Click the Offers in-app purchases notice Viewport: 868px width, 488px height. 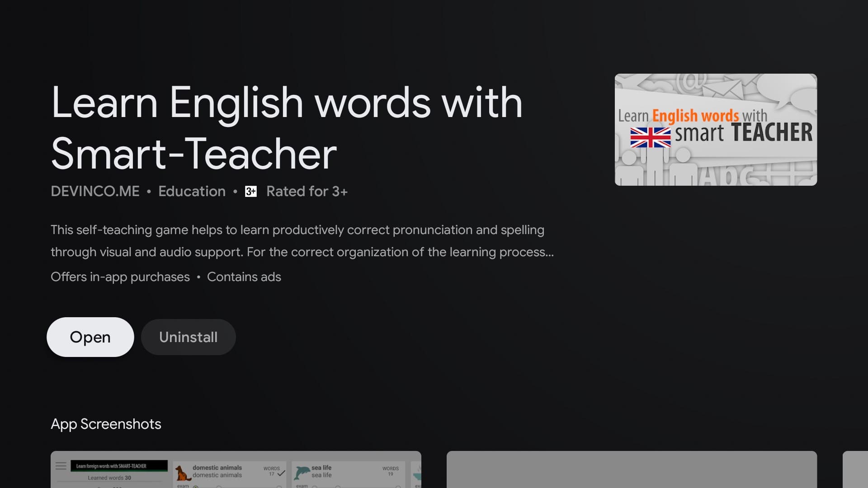tap(120, 277)
